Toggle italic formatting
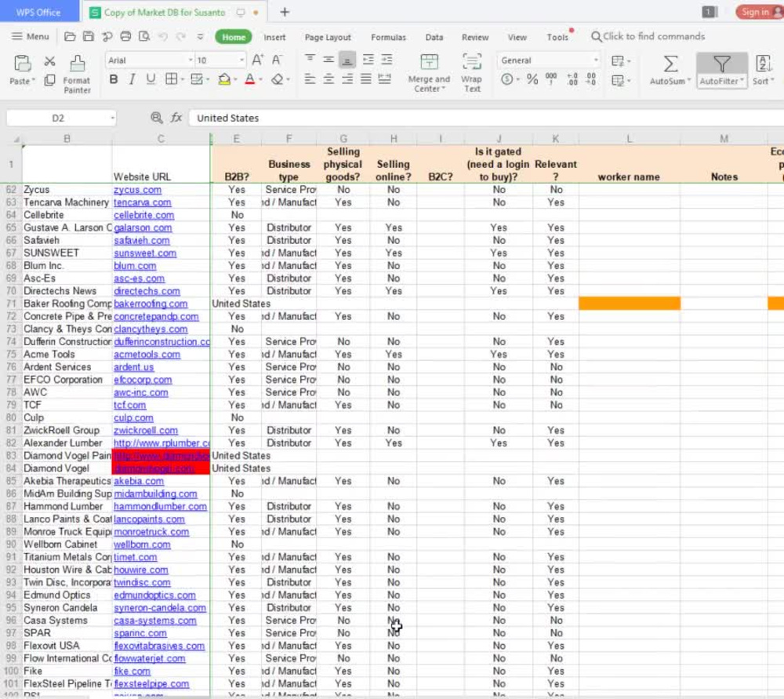The width and height of the screenshot is (784, 699). [131, 80]
